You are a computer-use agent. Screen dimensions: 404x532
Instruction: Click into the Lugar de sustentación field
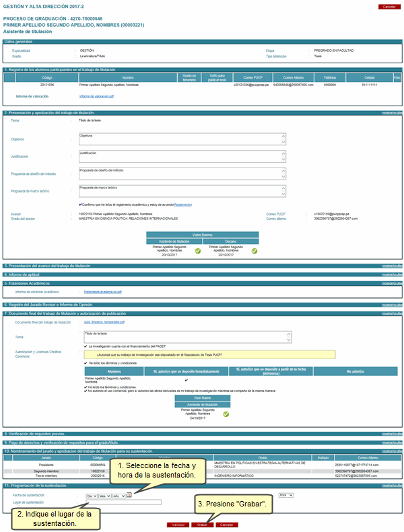(124, 502)
